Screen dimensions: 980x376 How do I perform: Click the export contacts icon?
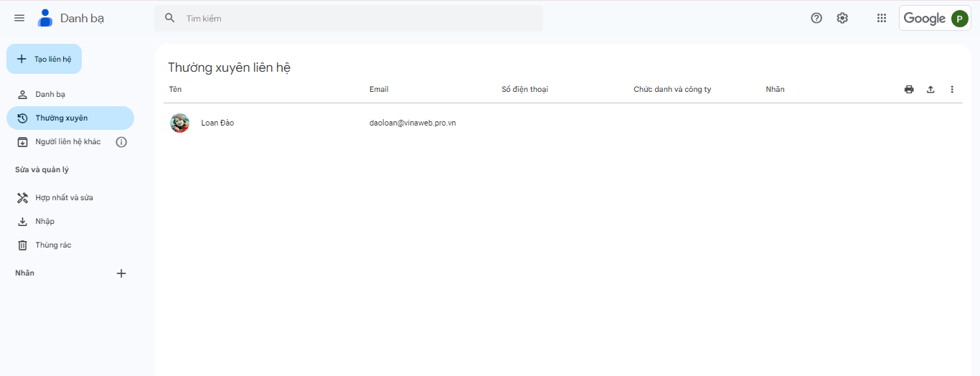pos(930,90)
